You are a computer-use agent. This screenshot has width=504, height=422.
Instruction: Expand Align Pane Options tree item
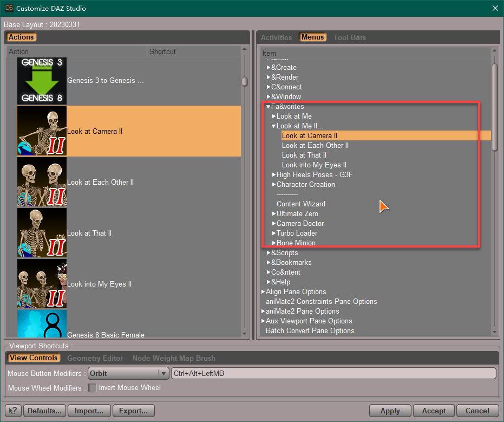pos(263,292)
